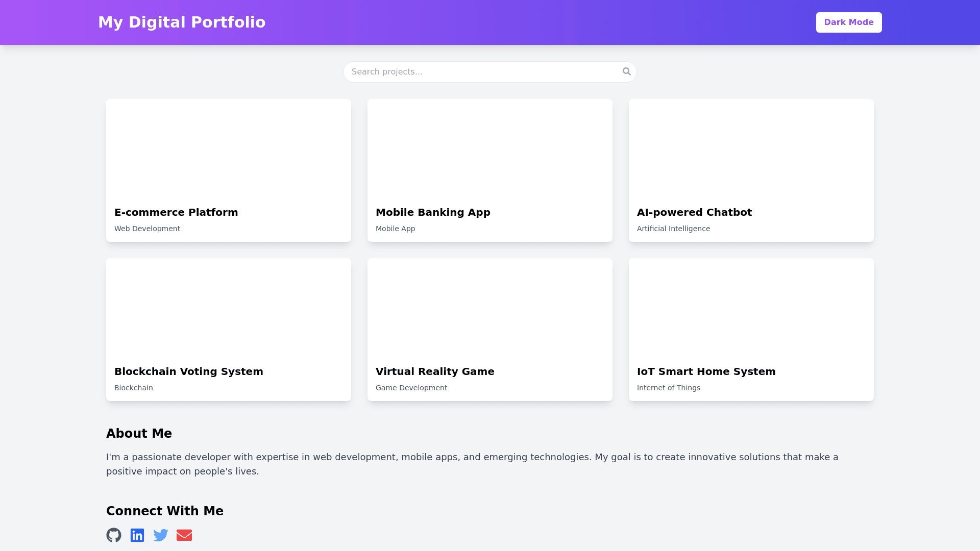Image resolution: width=980 pixels, height=551 pixels.
Task: Open the Virtual Reality Game card image
Action: (489, 307)
